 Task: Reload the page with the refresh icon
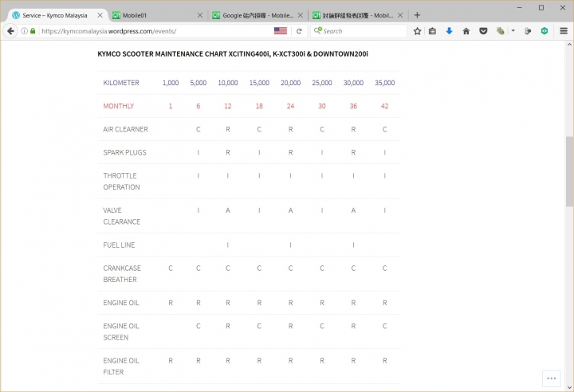299,31
